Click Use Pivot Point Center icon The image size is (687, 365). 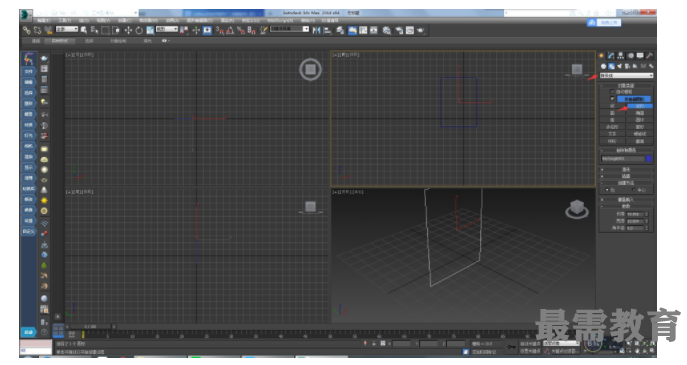point(184,30)
